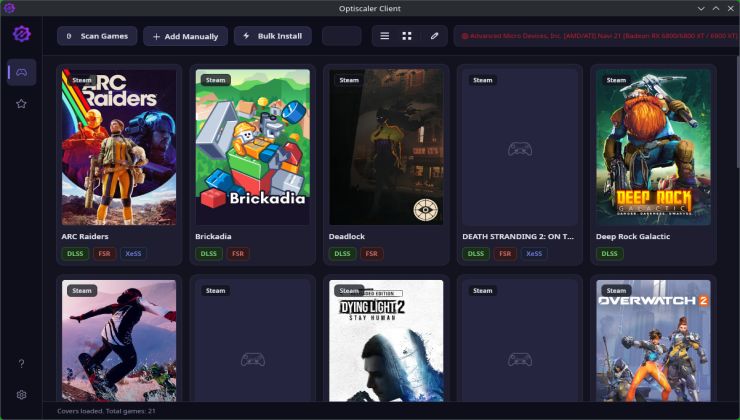Open placeholder cover between Dying Light and Overwatch
This screenshot has height=420, width=740.
click(x=520, y=341)
